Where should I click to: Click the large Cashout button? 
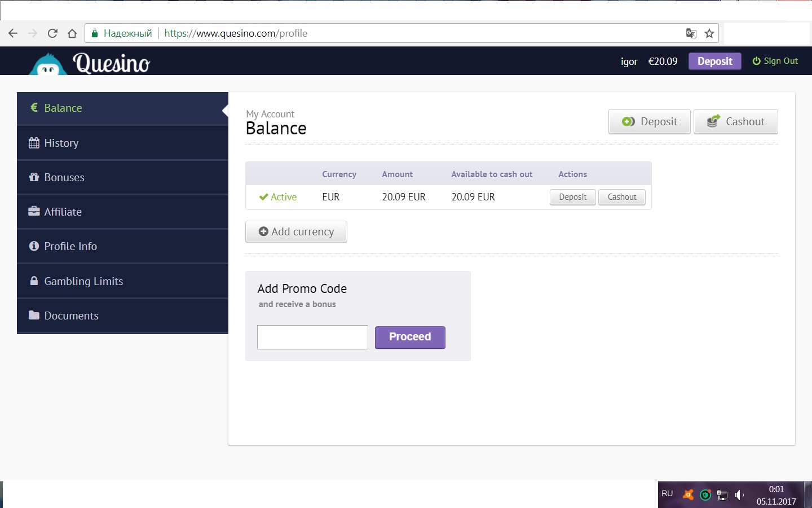pyautogui.click(x=735, y=121)
